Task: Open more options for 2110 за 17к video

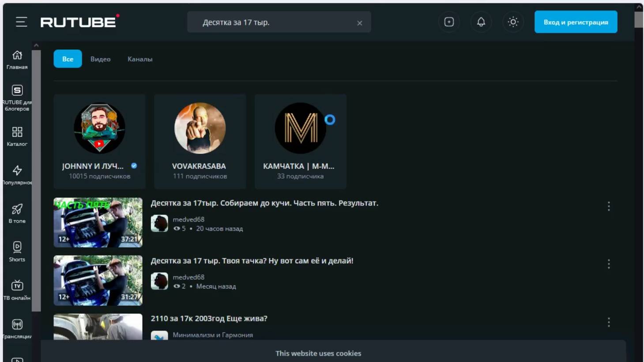Action: (609, 322)
